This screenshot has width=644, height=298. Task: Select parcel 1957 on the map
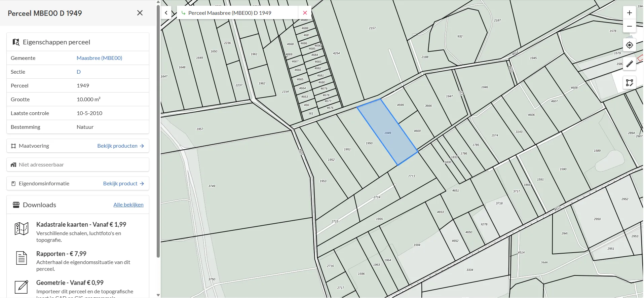(x=200, y=129)
